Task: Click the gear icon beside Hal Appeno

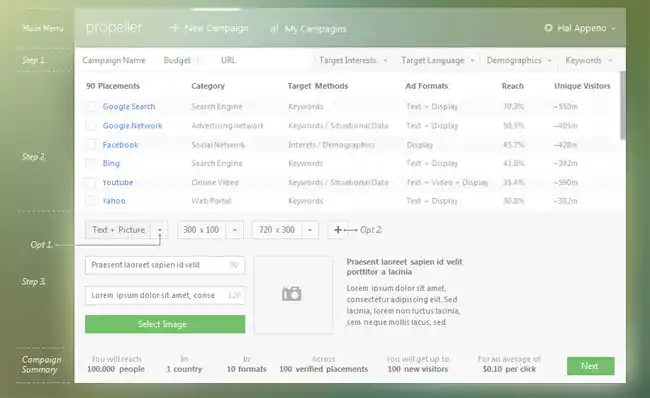Action: click(548, 28)
